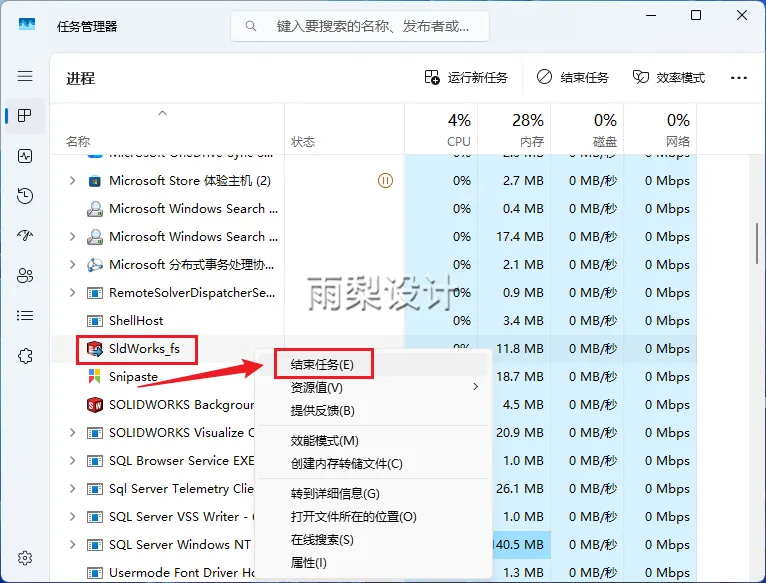Choose 转到详细信息(G) in context menu

point(372,494)
